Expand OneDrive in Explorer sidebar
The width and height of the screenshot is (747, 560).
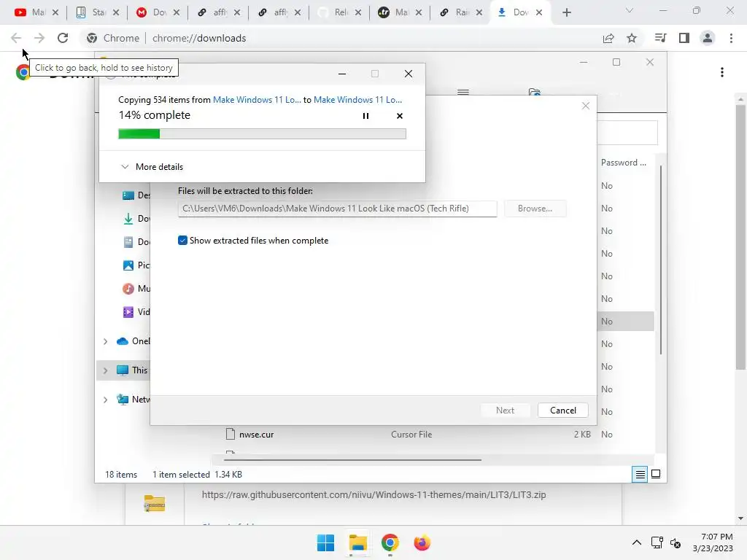pyautogui.click(x=105, y=341)
